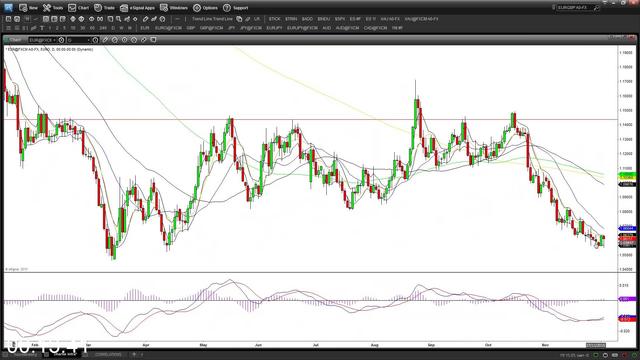Screen dimensions: 640x360
Task: Open the eSignal Apps menu
Action: pos(138,8)
